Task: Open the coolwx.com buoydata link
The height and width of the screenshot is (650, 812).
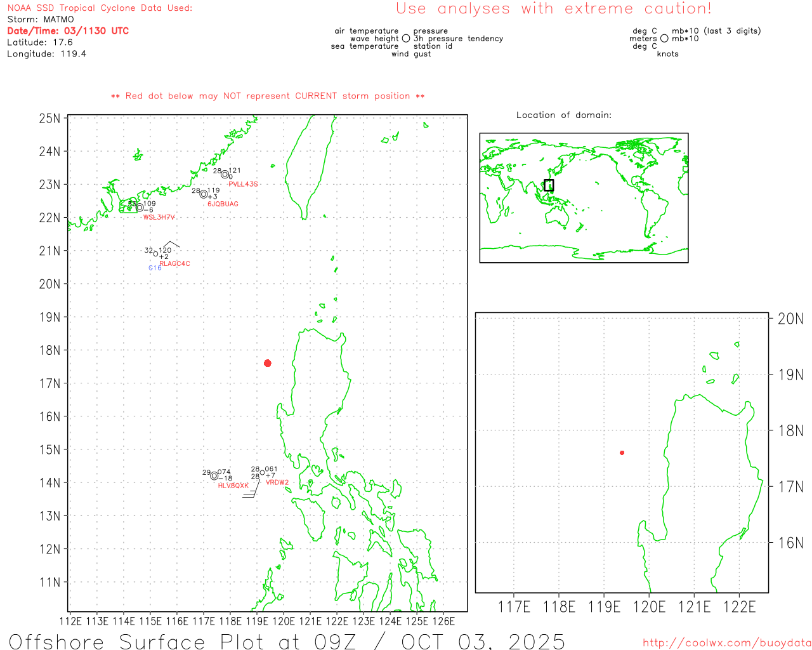Action: 726,643
